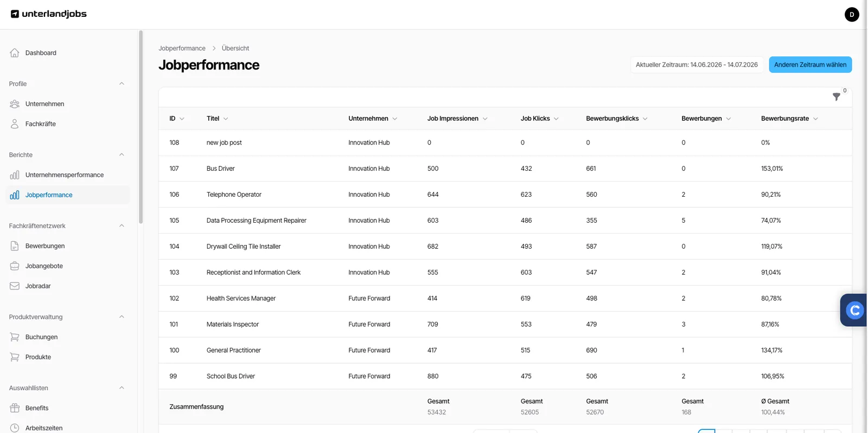This screenshot has width=868, height=433.
Task: Open Benefits in the sidebar
Action: click(x=37, y=408)
